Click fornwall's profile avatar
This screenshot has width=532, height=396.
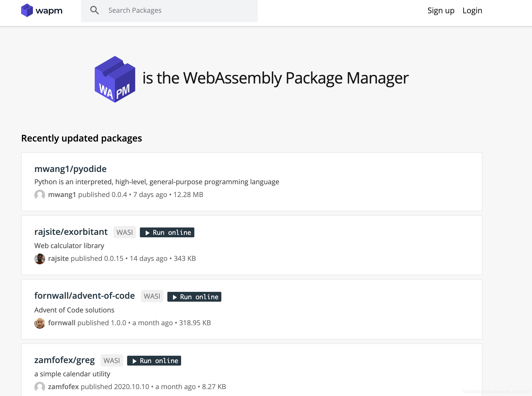tap(40, 323)
